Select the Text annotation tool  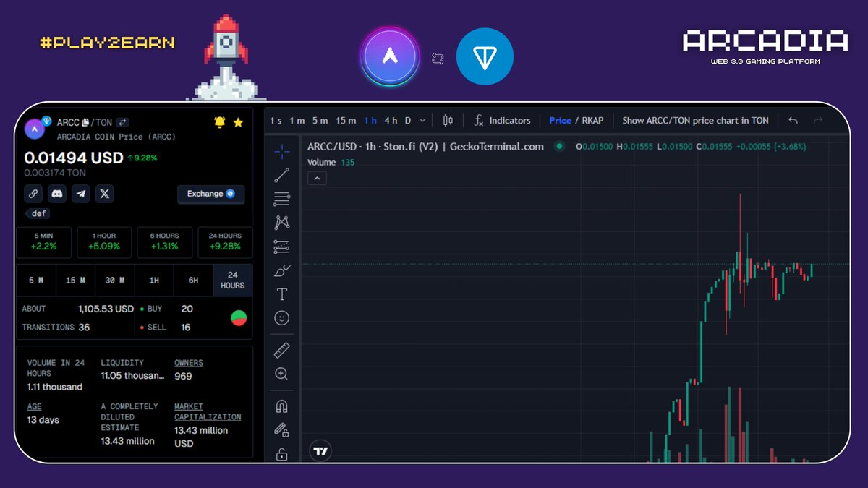pos(282,294)
